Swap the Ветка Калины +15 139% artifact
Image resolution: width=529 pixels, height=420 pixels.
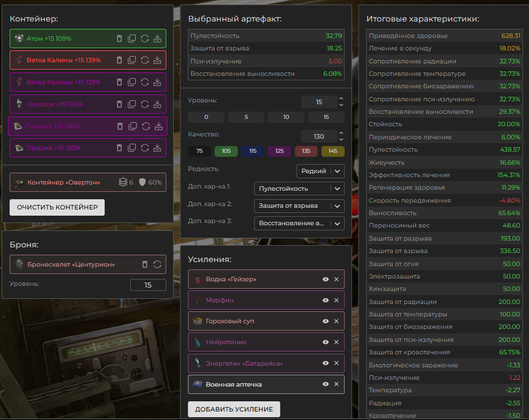click(x=145, y=60)
